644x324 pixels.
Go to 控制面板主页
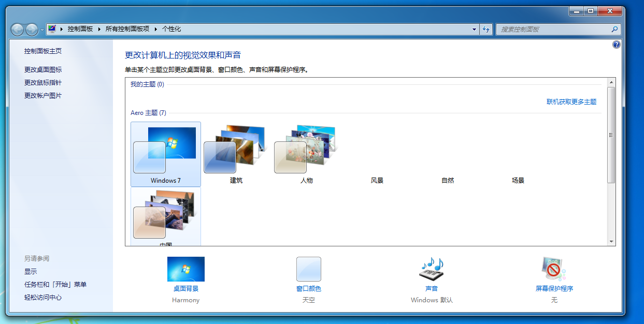(x=43, y=51)
